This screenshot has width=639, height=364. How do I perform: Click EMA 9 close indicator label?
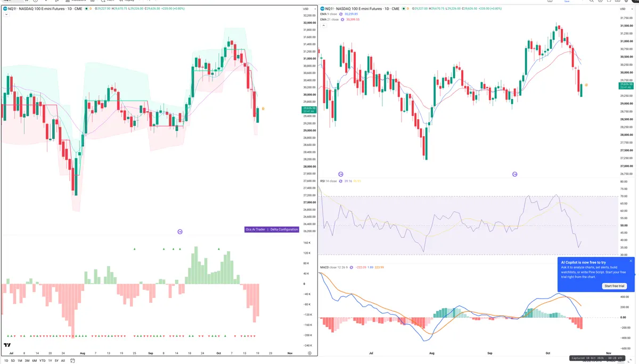[x=328, y=15]
